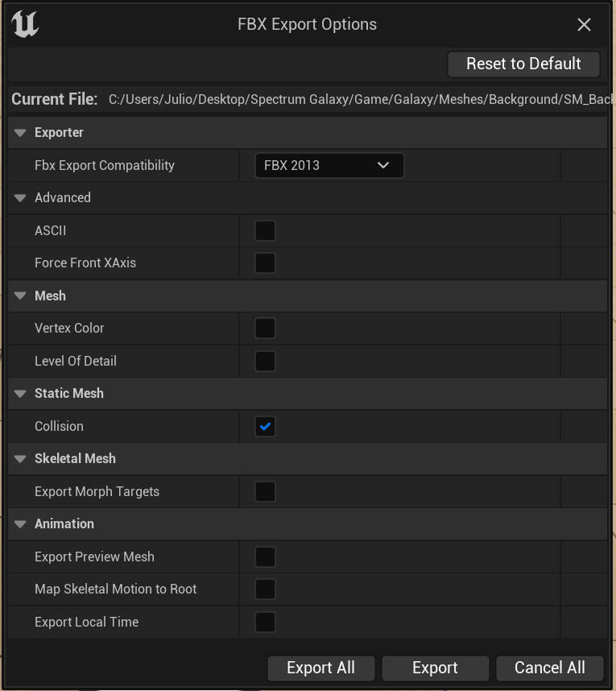The image size is (616, 691).
Task: Enable Vertex Color checkbox
Action: [265, 329]
